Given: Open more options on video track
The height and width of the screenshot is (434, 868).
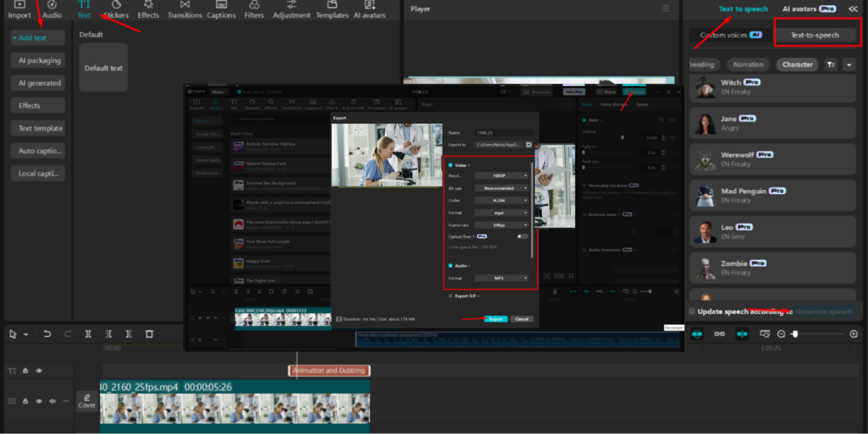Looking at the screenshot, I should click(66, 401).
